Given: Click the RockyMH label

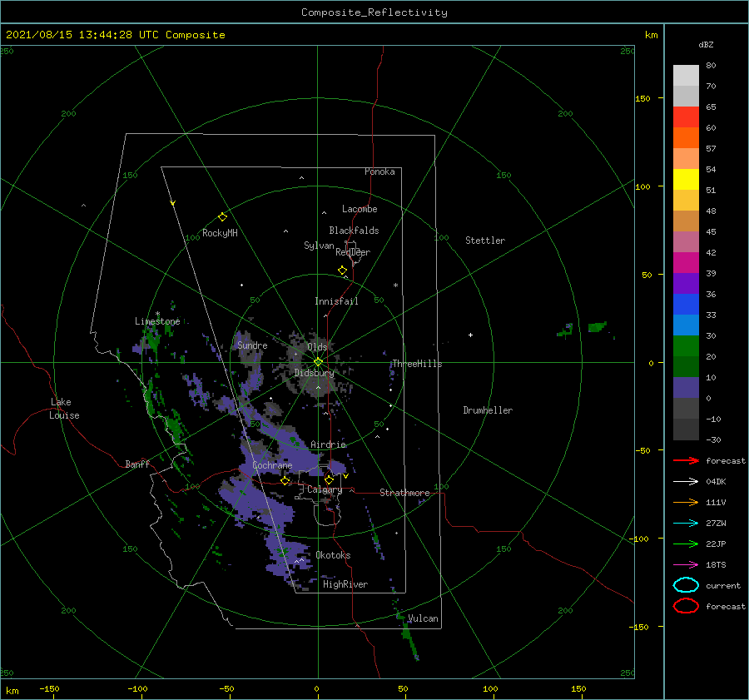Looking at the screenshot, I should click(x=220, y=233).
